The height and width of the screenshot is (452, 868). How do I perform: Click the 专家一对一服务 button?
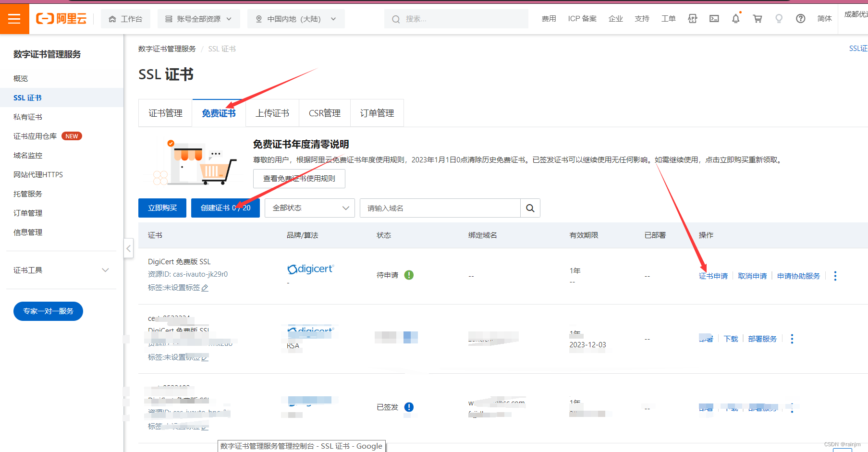[x=48, y=311]
